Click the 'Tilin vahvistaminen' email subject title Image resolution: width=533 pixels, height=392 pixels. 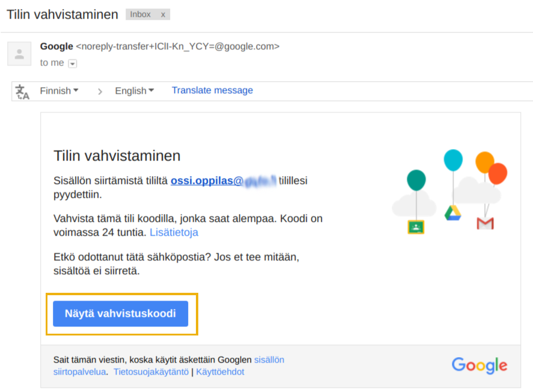[62, 14]
